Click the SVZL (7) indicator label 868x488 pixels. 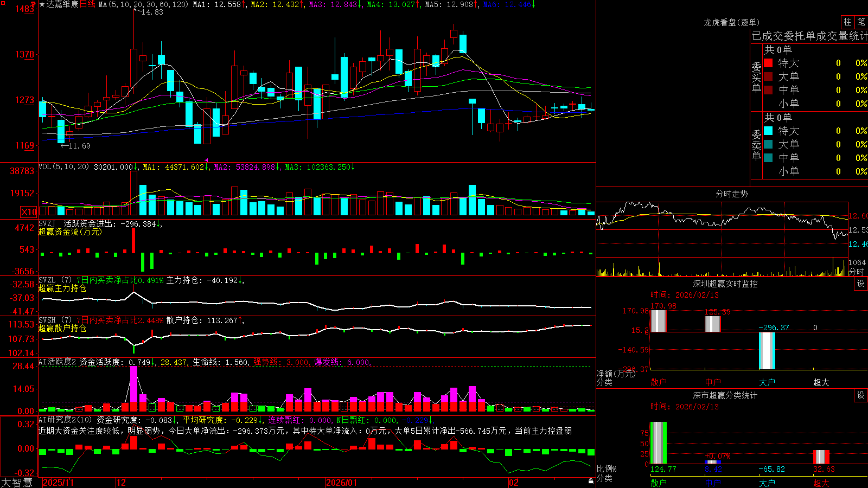(55, 280)
